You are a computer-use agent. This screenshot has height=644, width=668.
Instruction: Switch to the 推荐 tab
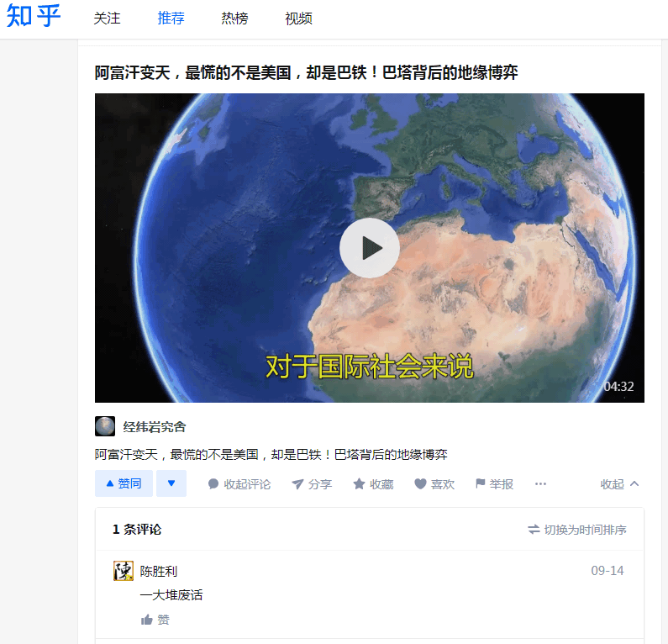pos(171,18)
